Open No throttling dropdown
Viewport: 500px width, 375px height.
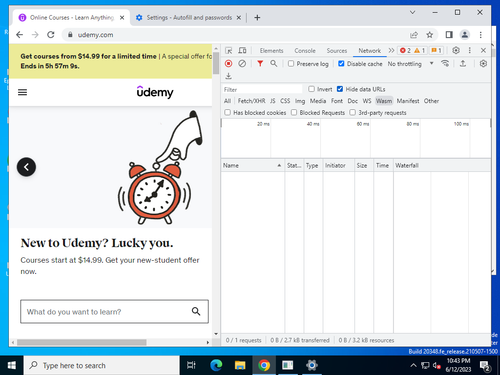coord(410,63)
